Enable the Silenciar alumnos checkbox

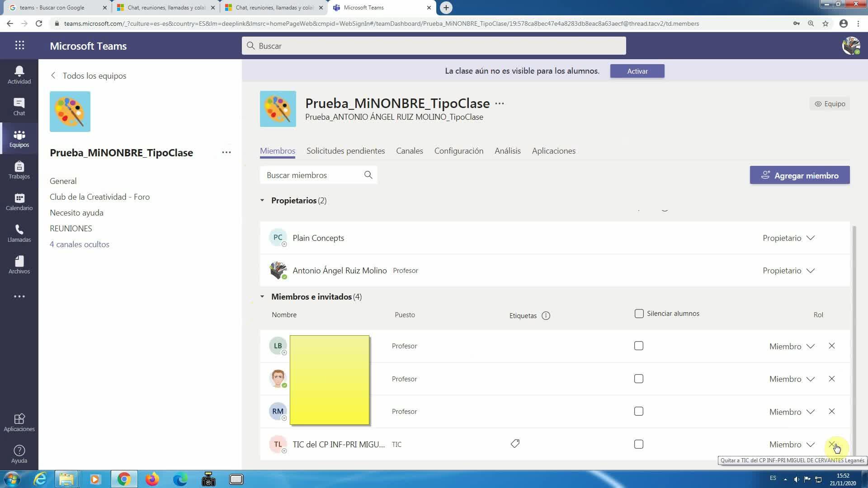point(639,314)
